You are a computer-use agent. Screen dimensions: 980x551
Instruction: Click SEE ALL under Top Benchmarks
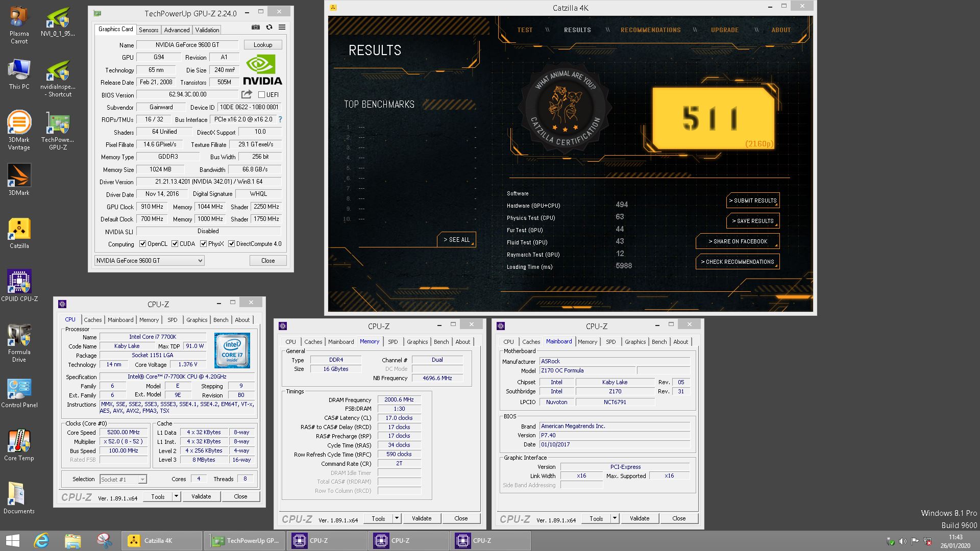click(456, 240)
